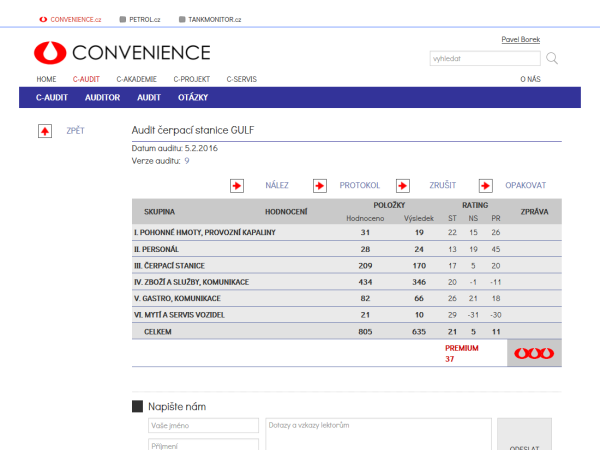Screen dimensions: 600x450
Task: Click the Hodnoceno sub-header
Action: [365, 218]
